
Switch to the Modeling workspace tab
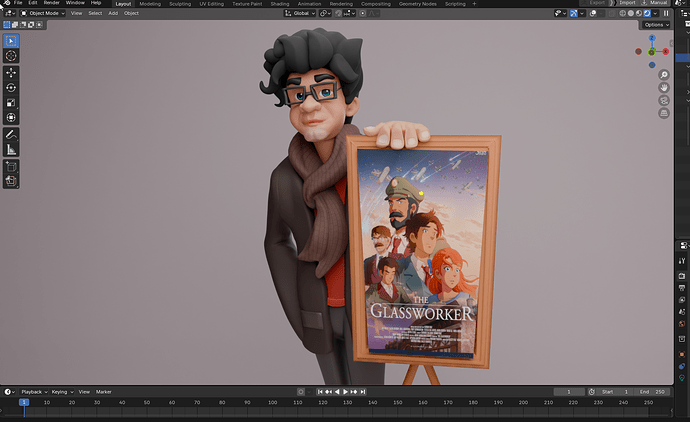tap(150, 4)
